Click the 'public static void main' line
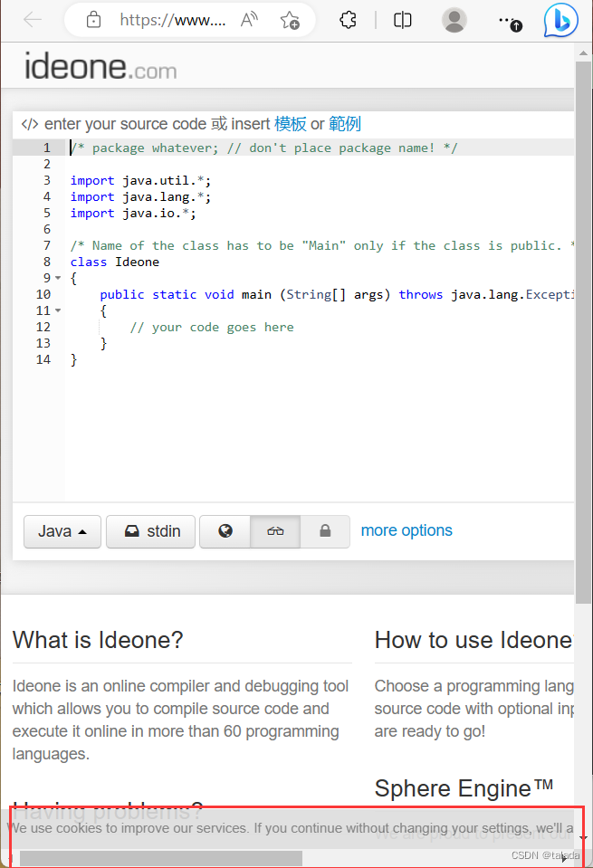Screen dimensions: 593x868 [336, 294]
